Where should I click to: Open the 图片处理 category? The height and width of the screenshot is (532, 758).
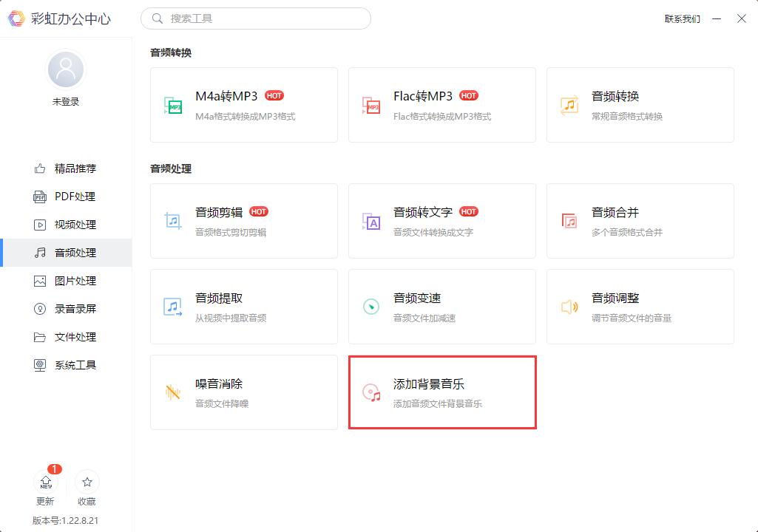tap(66, 280)
